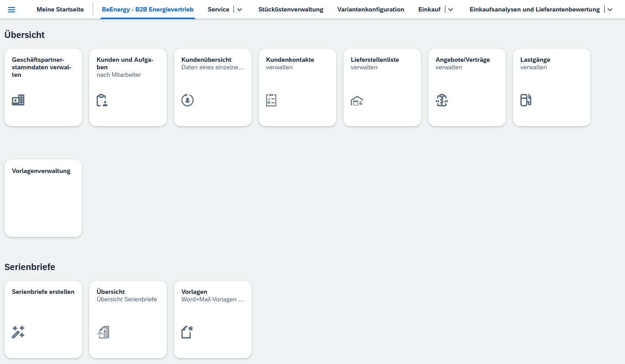Open the hamburger navigation menu icon
The width and height of the screenshot is (625, 364).
tap(11, 10)
